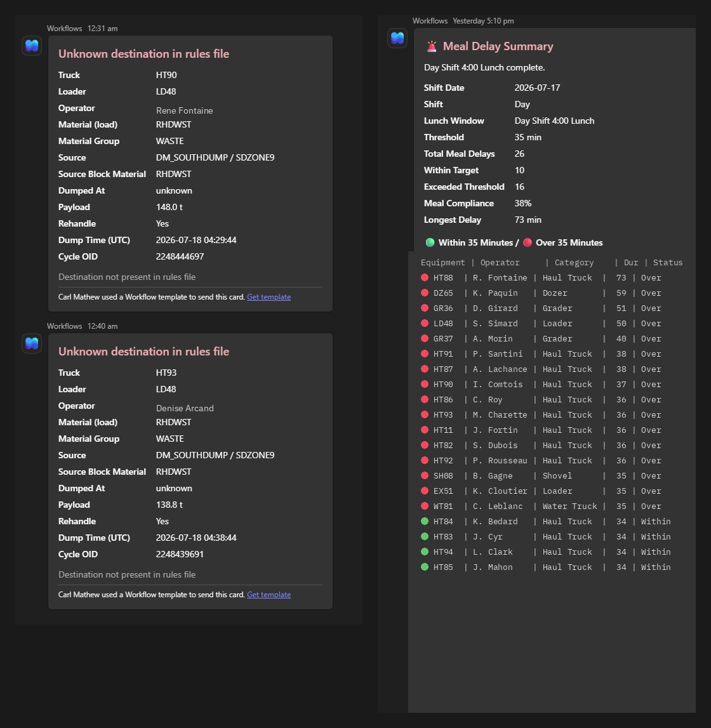Click Threshold value 35 min
711x728 pixels.
point(528,137)
